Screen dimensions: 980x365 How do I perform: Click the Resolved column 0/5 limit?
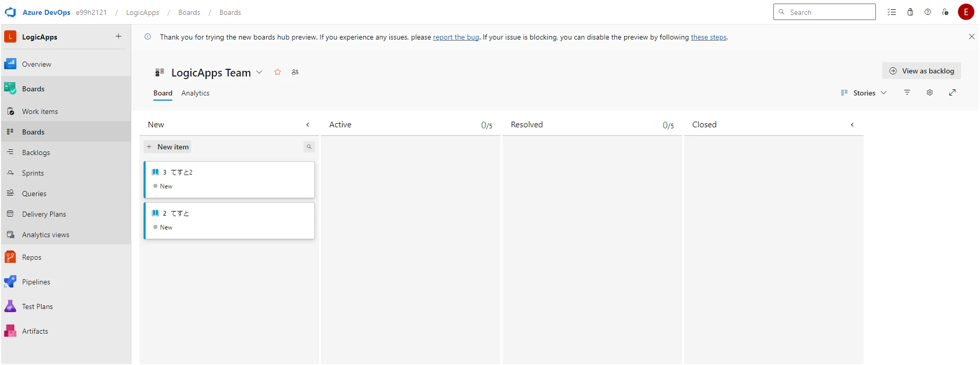click(668, 125)
